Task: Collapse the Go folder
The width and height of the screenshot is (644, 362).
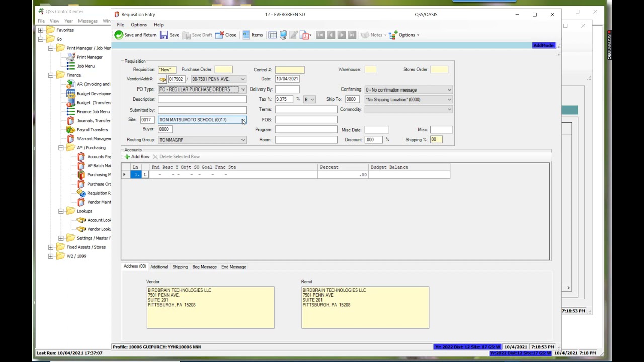Action: (x=41, y=39)
